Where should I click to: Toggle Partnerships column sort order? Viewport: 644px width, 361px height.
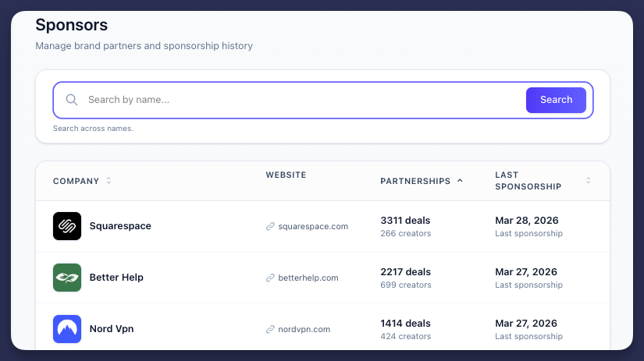click(422, 181)
